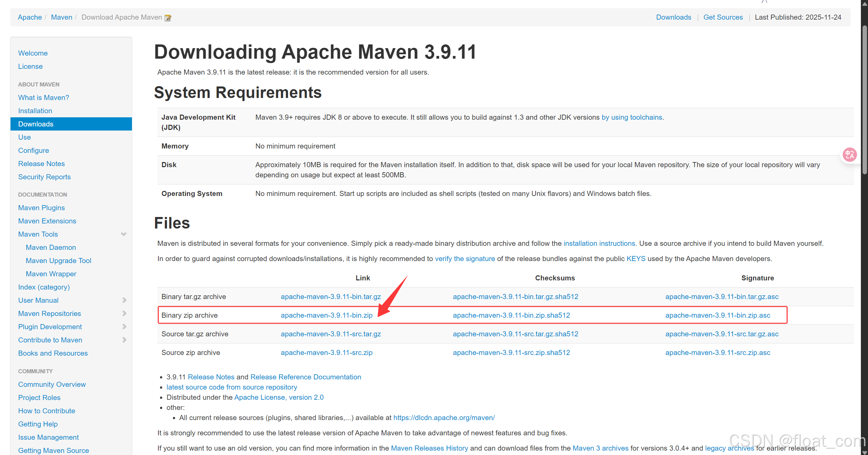The height and width of the screenshot is (455, 868).
Task: Open apache-maven-3.9.11-src.zip.asc signature
Action: pos(717,353)
